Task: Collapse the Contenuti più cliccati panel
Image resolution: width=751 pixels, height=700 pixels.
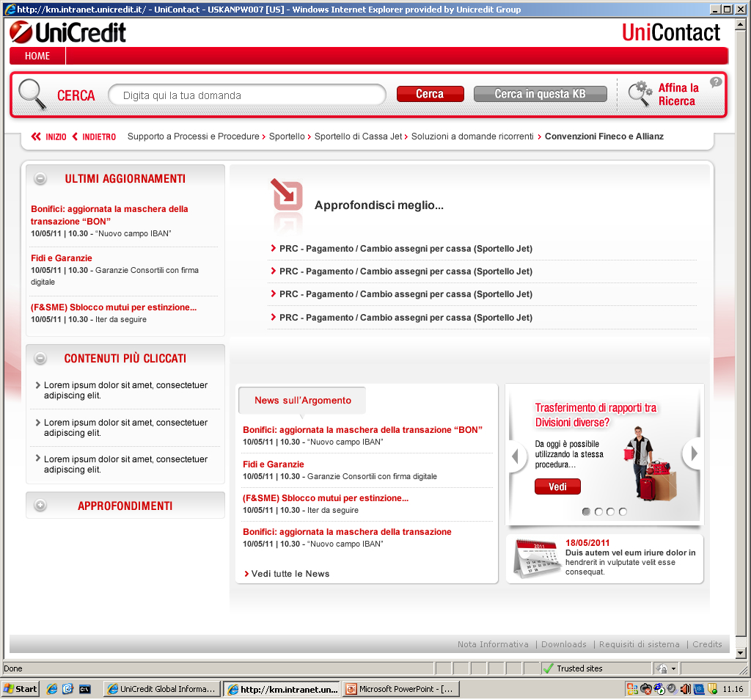Action: [x=40, y=358]
